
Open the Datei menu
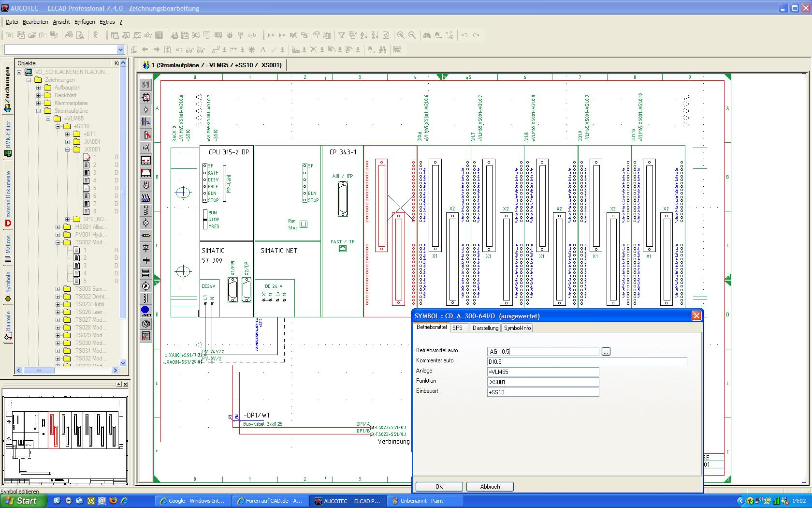(x=12, y=22)
